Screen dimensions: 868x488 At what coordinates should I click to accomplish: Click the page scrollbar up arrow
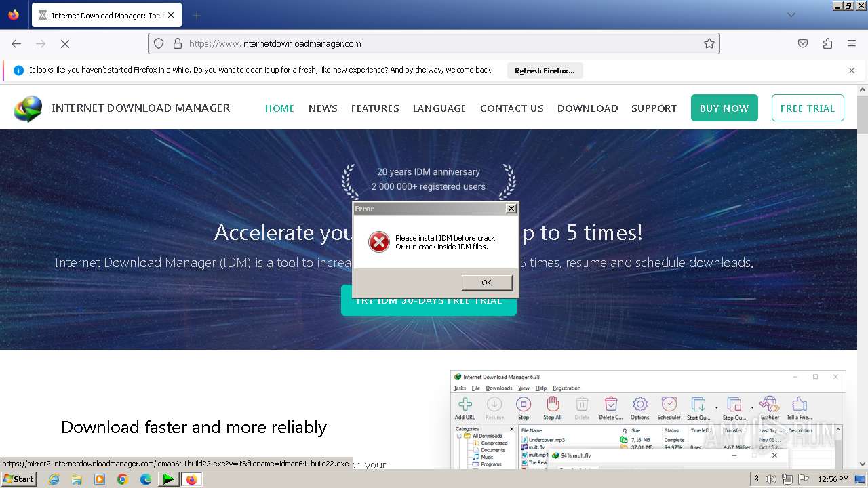(863, 89)
